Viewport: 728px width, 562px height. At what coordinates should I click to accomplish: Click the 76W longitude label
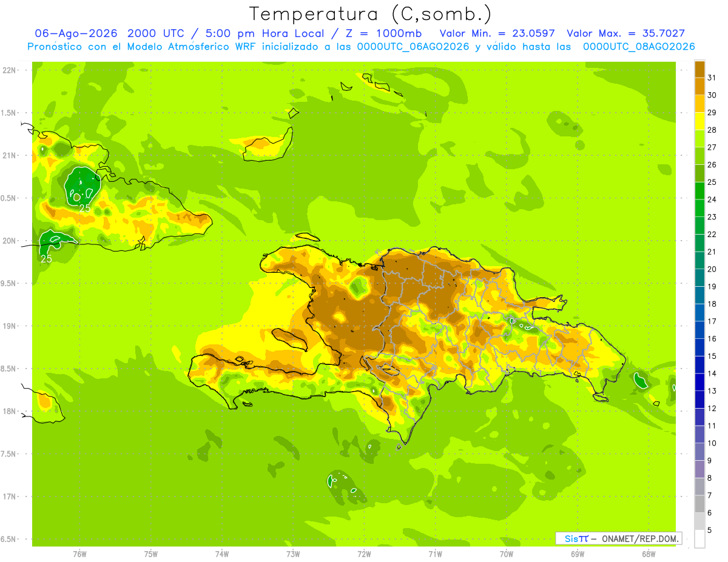pyautogui.click(x=79, y=554)
